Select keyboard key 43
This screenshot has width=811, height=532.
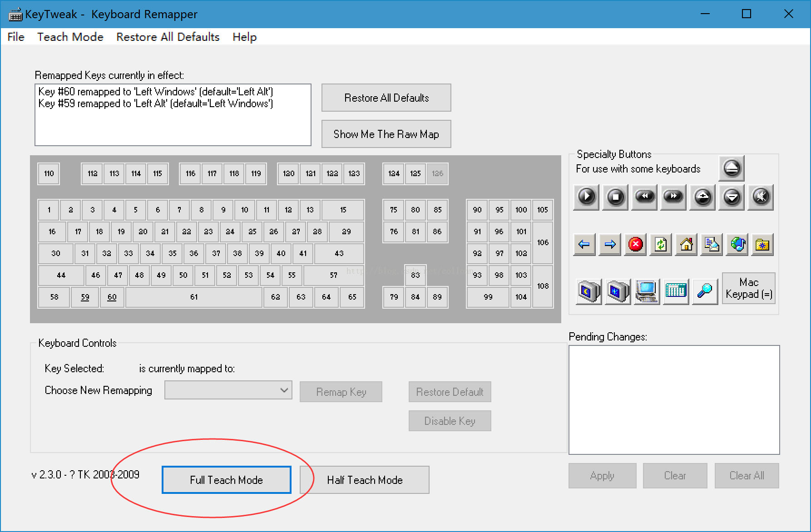(x=339, y=253)
